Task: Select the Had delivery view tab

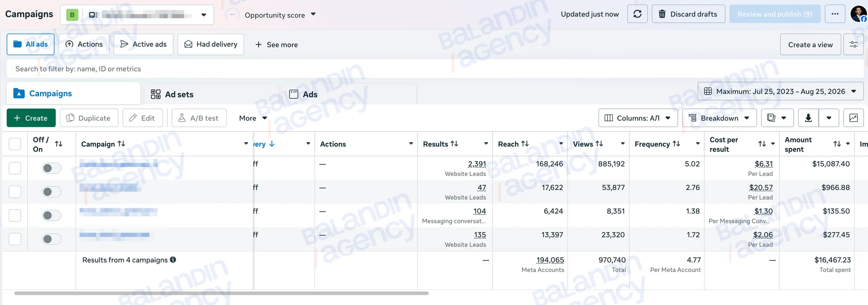Action: (x=210, y=44)
